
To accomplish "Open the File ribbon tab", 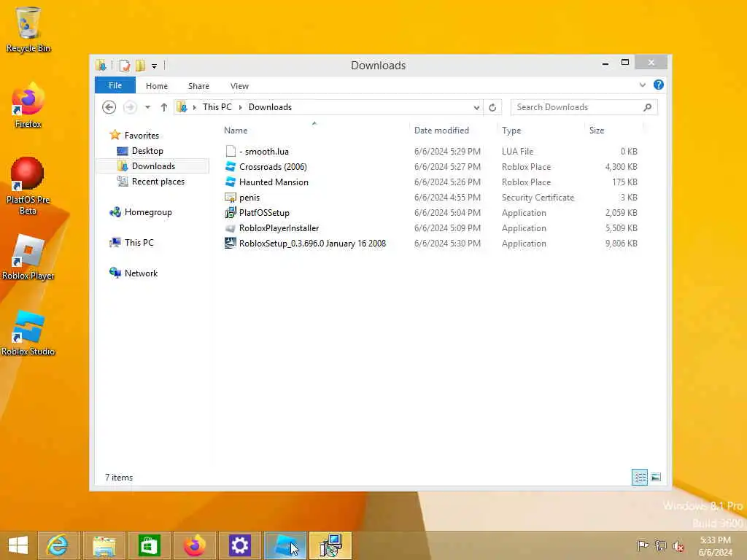I will click(x=115, y=85).
